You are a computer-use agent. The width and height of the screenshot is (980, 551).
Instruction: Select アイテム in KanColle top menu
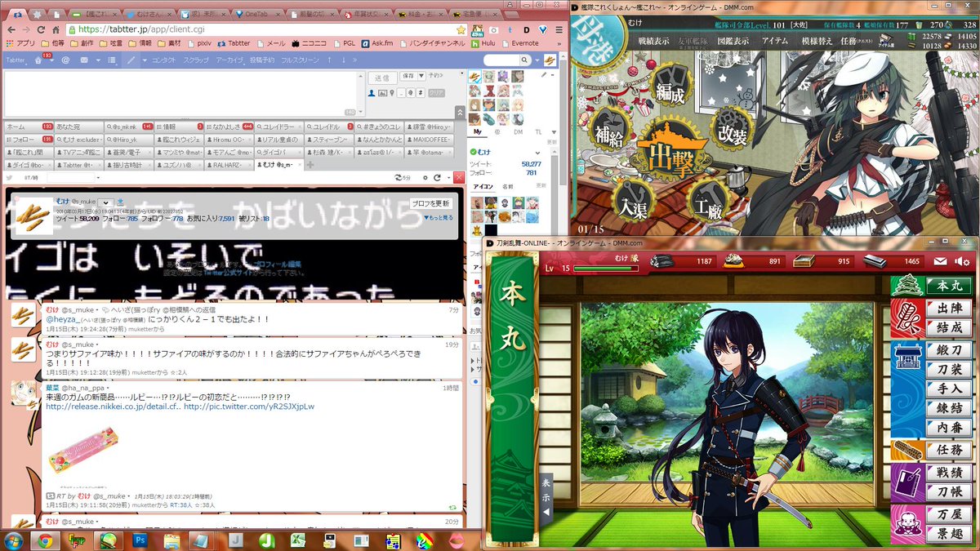point(774,40)
